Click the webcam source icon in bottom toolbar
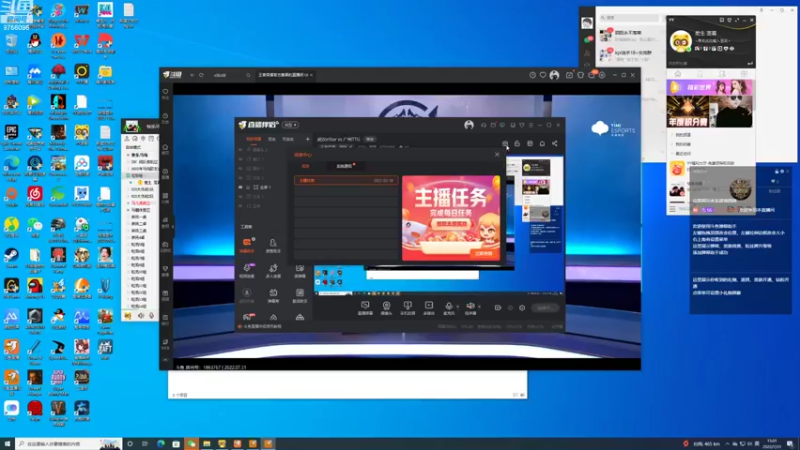The width and height of the screenshot is (800, 450). [386, 307]
